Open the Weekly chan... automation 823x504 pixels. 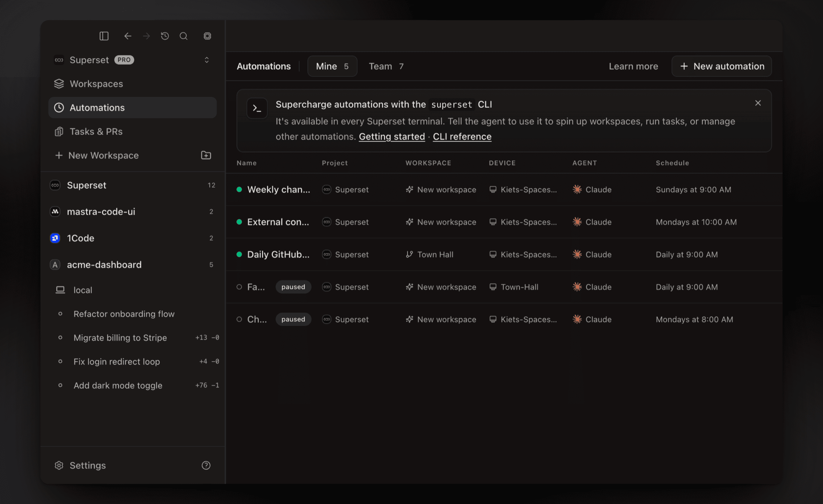[279, 190]
